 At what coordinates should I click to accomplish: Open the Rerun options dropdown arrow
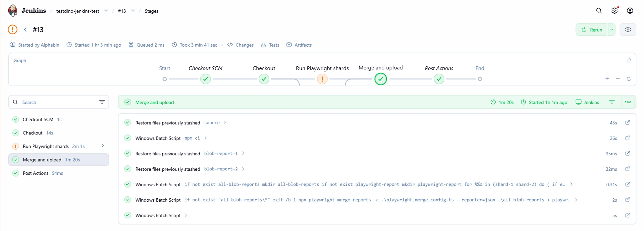point(612,30)
